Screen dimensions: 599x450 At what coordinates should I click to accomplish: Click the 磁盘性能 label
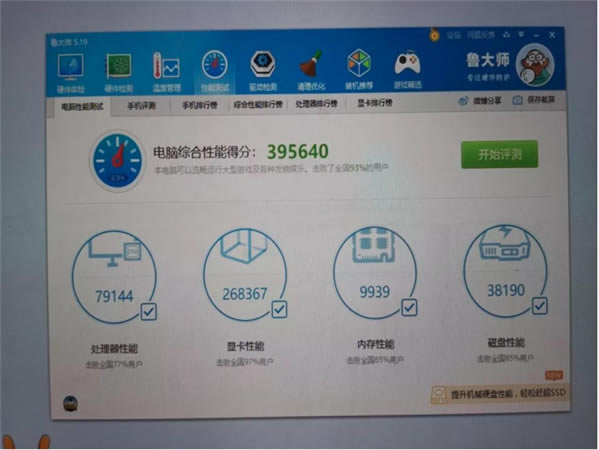(506, 342)
